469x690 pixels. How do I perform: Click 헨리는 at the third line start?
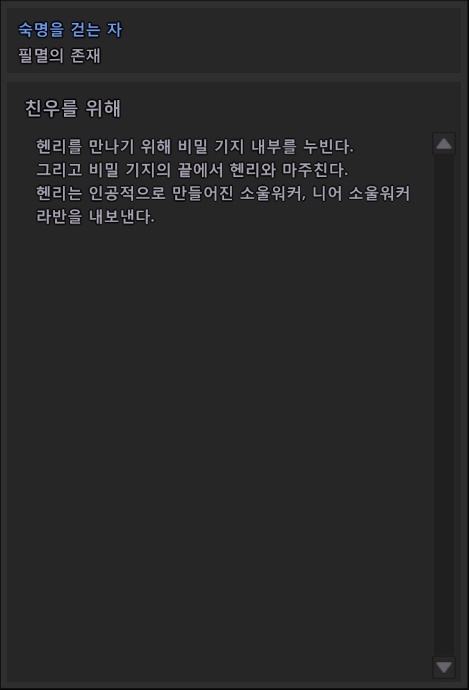pyautogui.click(x=59, y=193)
